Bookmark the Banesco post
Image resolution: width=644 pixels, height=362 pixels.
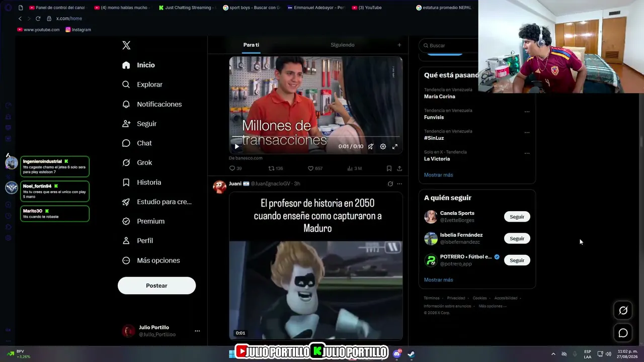pos(389,168)
